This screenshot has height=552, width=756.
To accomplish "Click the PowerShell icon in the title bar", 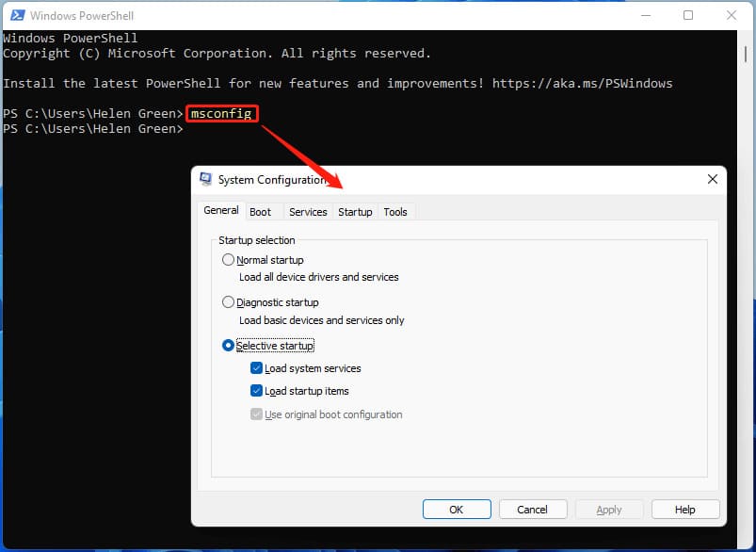I will [16, 16].
